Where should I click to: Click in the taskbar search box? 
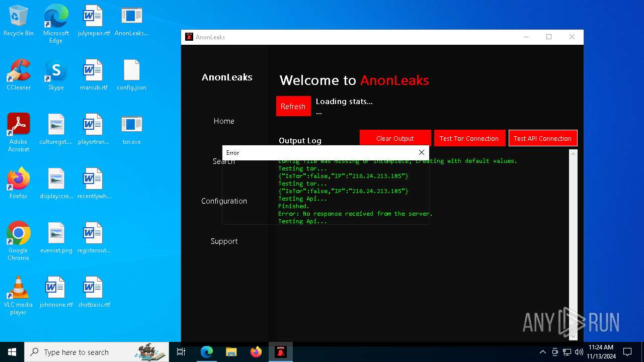[97, 352]
